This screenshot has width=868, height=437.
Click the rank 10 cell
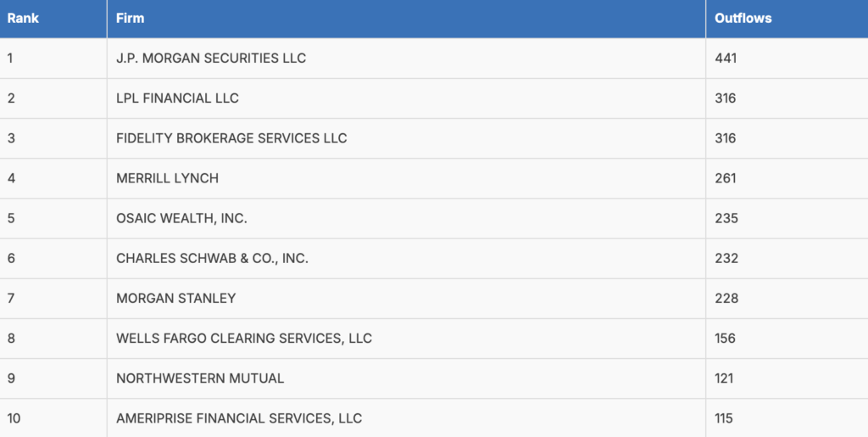click(53, 418)
